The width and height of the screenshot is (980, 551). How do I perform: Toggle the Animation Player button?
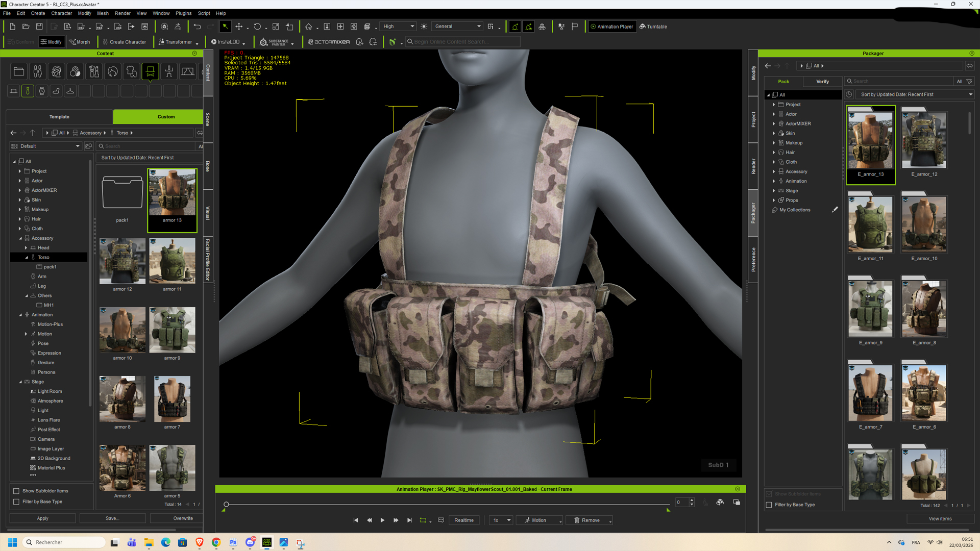click(611, 27)
